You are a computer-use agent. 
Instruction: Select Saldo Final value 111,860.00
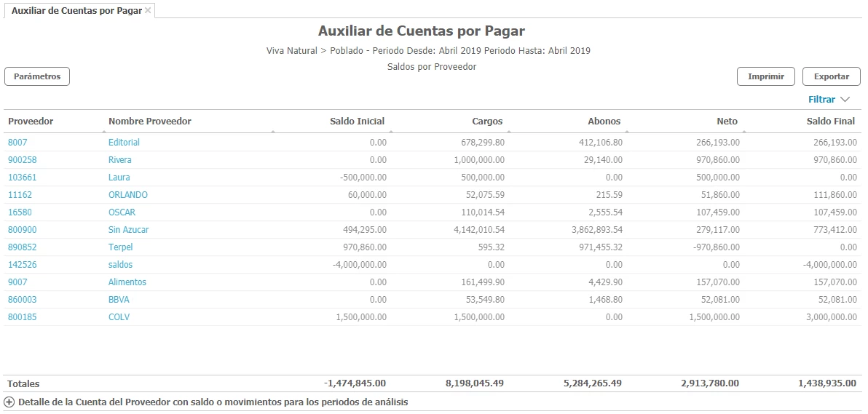[835, 195]
